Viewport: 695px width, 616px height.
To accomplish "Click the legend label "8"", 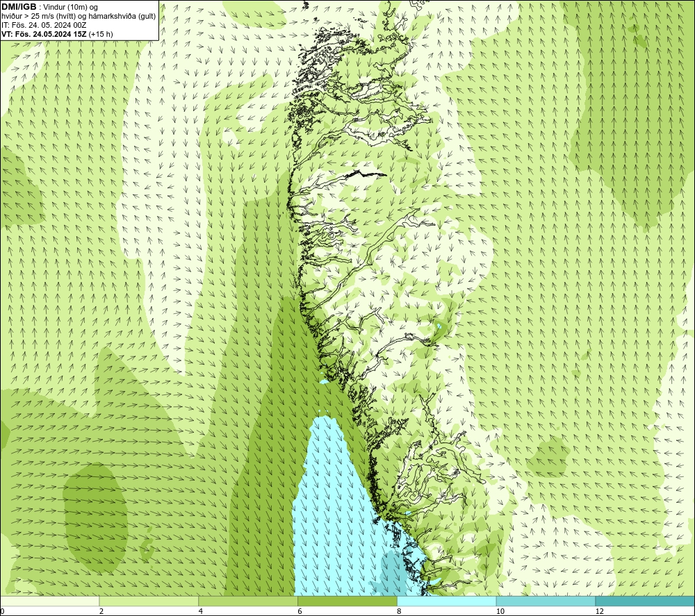I will pyautogui.click(x=400, y=611).
